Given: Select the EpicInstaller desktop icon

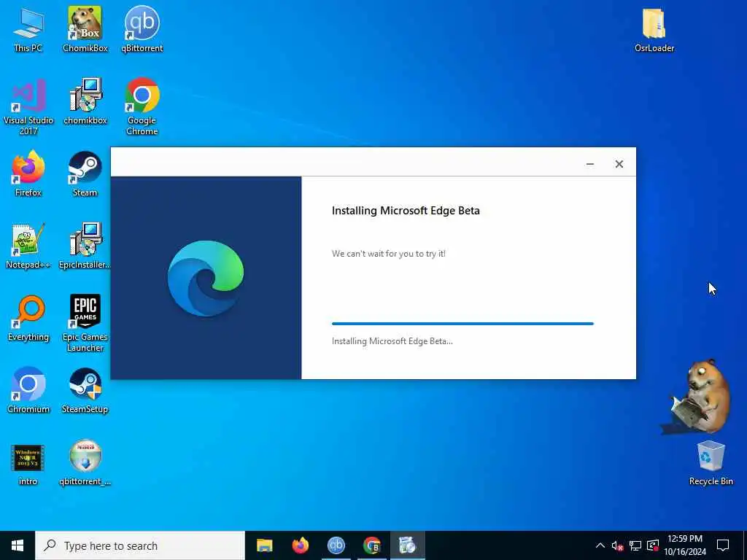Looking at the screenshot, I should click(85, 246).
